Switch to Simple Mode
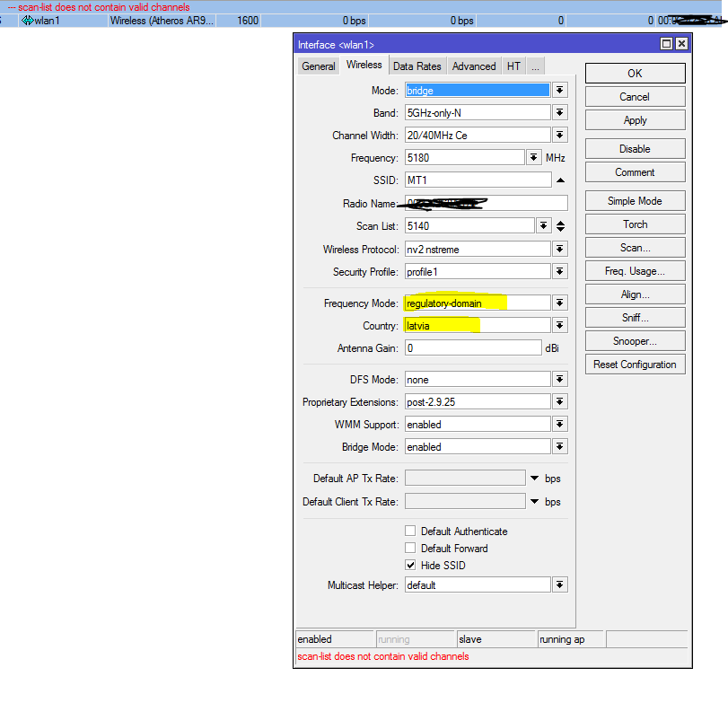Image resolution: width=728 pixels, height=703 pixels. (x=635, y=200)
